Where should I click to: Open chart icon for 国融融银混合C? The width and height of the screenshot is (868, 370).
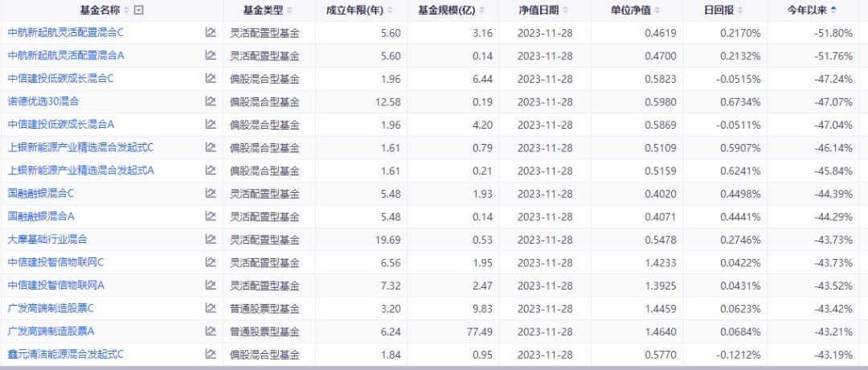211,193
